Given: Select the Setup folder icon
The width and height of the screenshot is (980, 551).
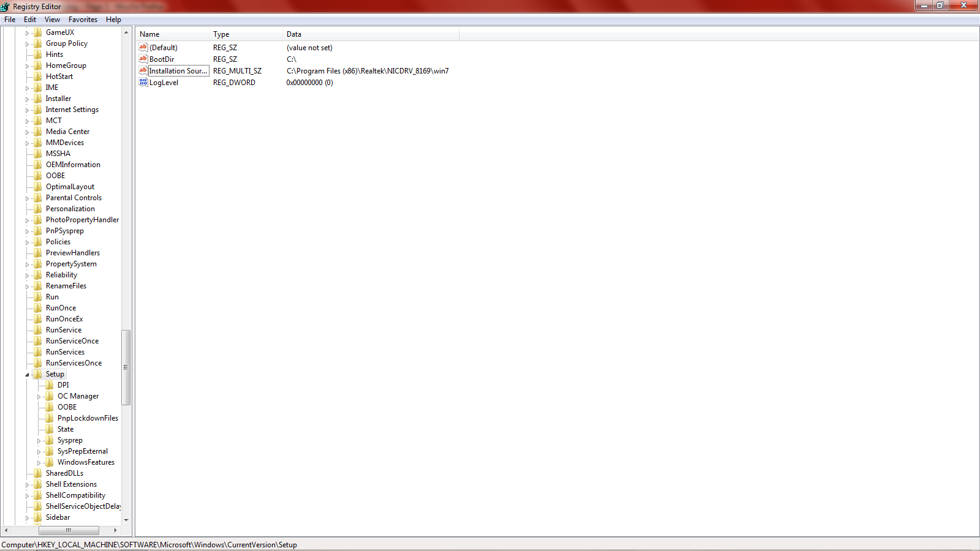Looking at the screenshot, I should [38, 374].
